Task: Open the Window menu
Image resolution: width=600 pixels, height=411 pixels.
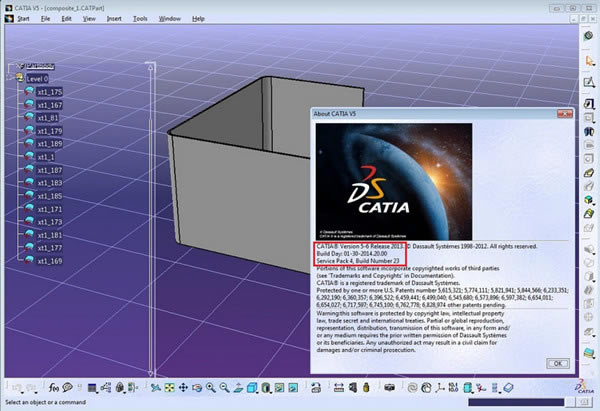Action: (x=170, y=18)
